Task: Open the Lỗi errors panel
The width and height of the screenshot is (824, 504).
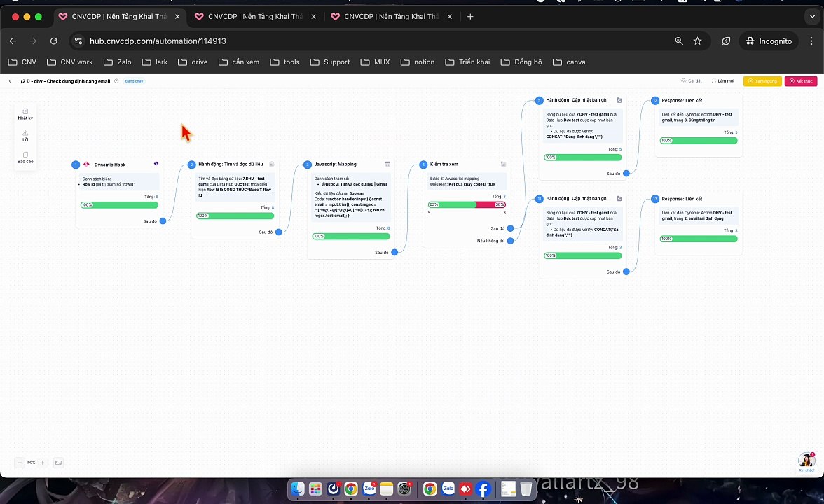Action: [25, 136]
